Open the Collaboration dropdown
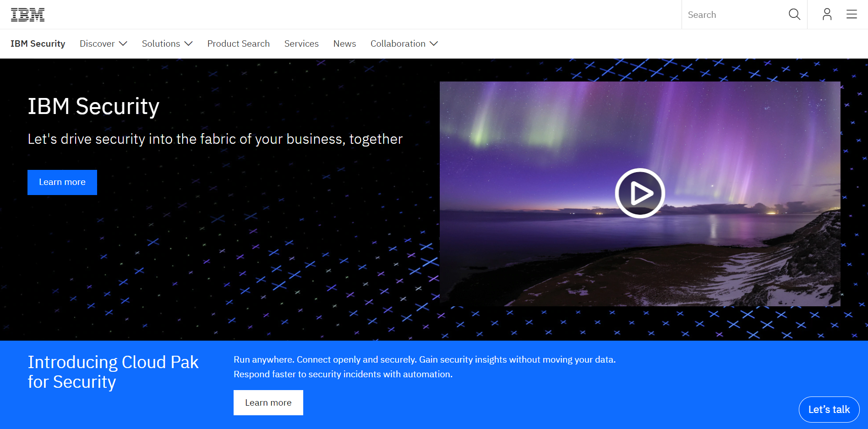This screenshot has height=429, width=868. 433,43
